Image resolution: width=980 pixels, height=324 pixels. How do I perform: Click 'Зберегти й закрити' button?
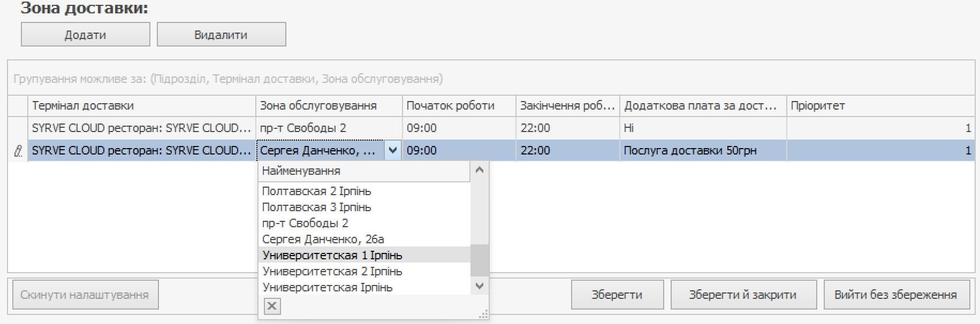pos(742,295)
